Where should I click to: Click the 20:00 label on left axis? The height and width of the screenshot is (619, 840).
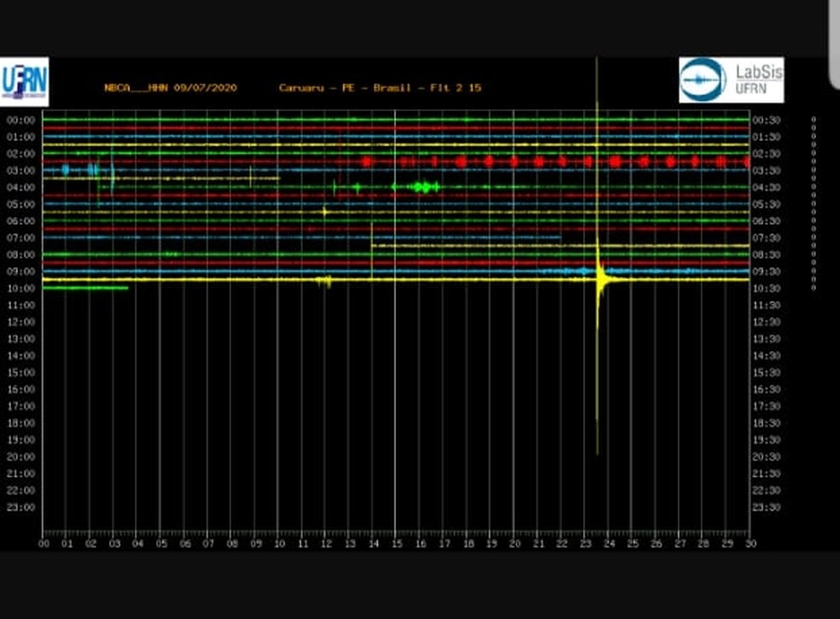point(20,457)
